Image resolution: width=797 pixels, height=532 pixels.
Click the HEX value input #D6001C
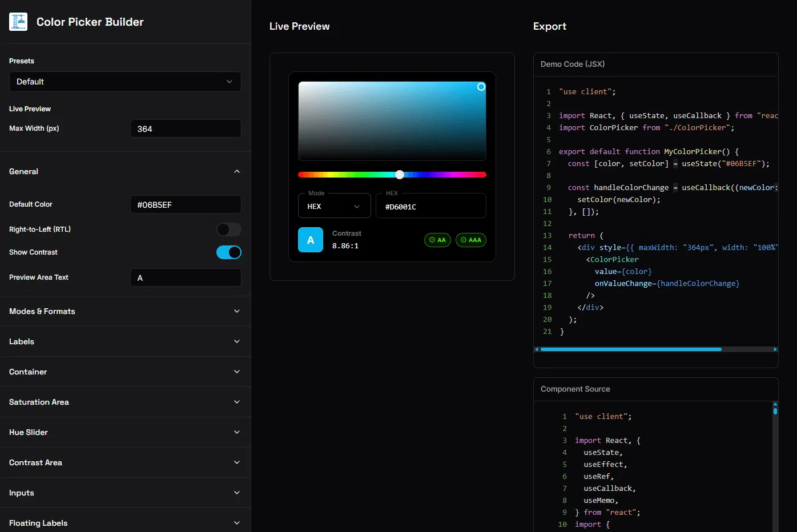(x=431, y=206)
